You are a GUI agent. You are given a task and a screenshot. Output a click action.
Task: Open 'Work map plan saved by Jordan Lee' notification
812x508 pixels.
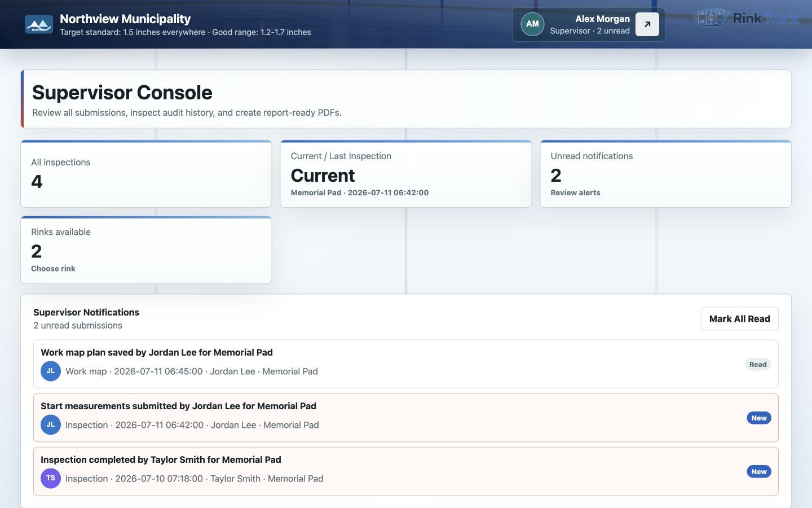406,364
